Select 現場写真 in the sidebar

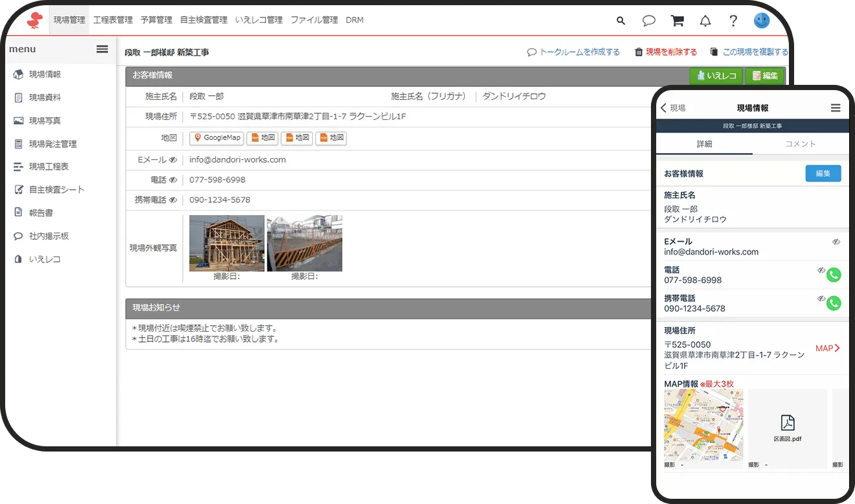(x=45, y=120)
